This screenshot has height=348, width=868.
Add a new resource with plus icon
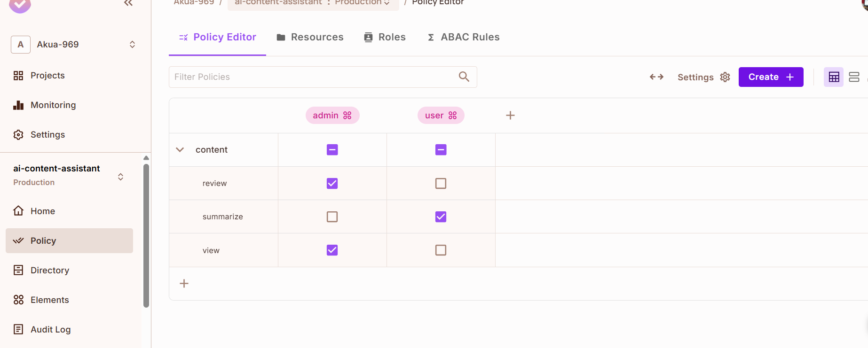point(184,284)
